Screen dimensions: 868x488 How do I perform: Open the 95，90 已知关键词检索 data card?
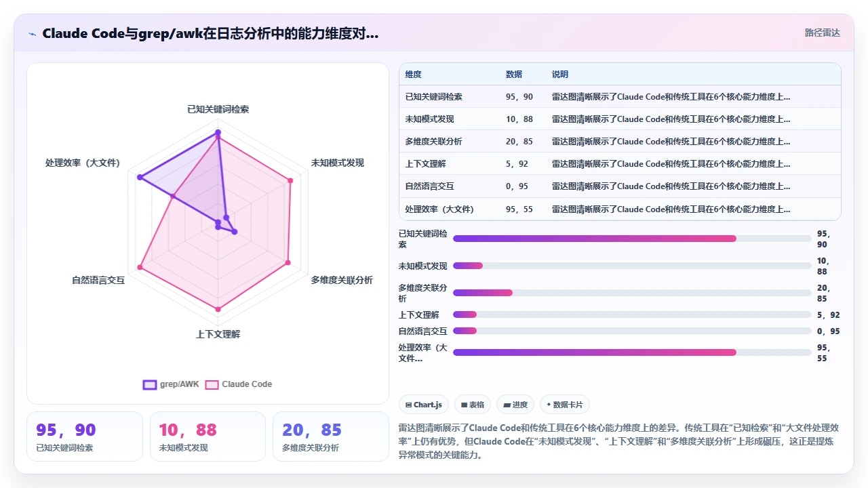click(x=85, y=436)
